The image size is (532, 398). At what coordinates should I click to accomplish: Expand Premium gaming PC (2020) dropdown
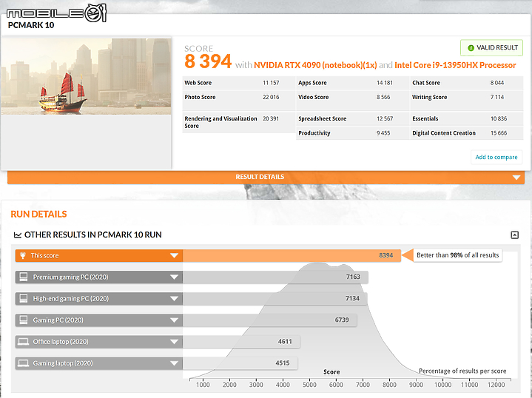tap(174, 277)
